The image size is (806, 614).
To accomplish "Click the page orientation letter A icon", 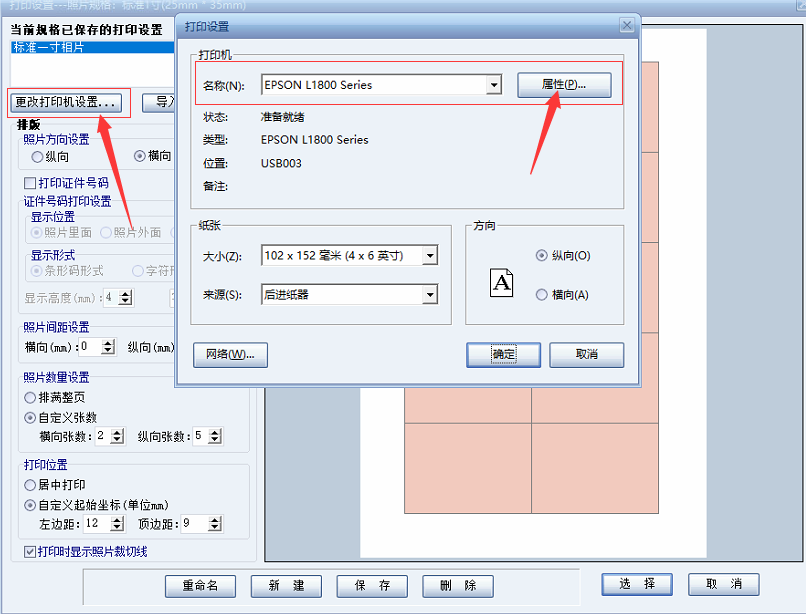I will click(x=501, y=284).
